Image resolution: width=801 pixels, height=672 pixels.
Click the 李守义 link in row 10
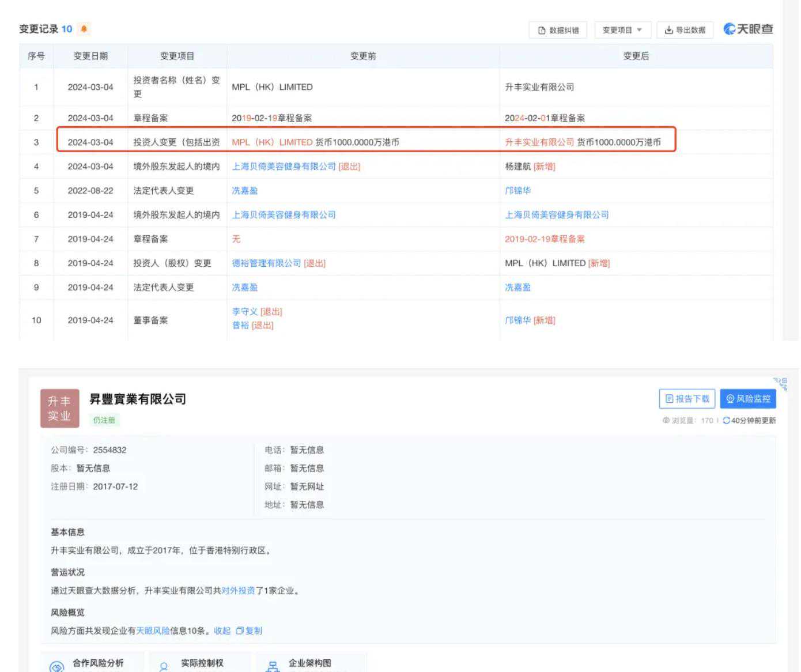coord(244,312)
